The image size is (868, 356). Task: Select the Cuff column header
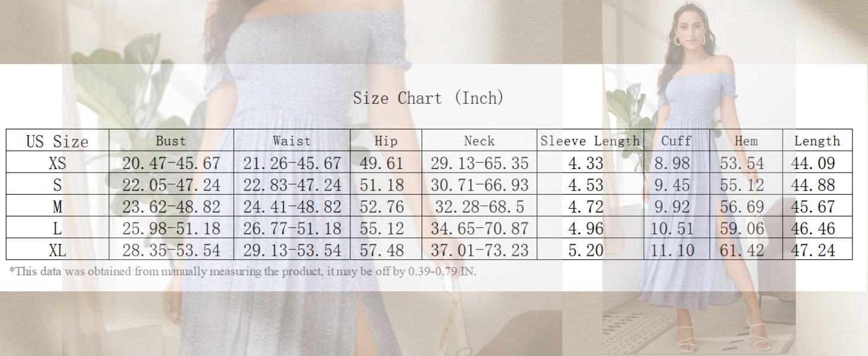point(676,141)
